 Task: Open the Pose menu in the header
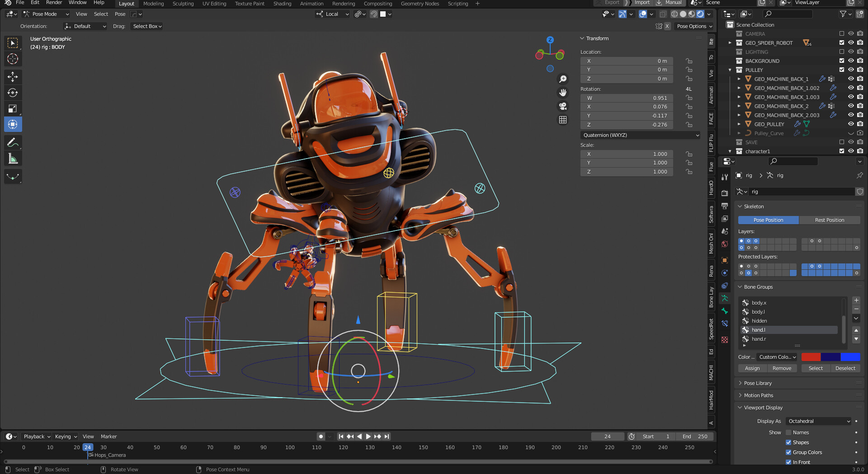click(120, 14)
